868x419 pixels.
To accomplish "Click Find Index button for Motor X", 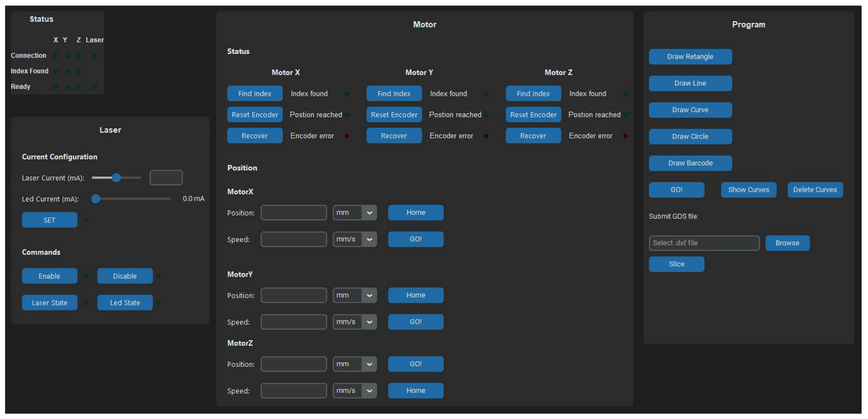I will tap(255, 93).
